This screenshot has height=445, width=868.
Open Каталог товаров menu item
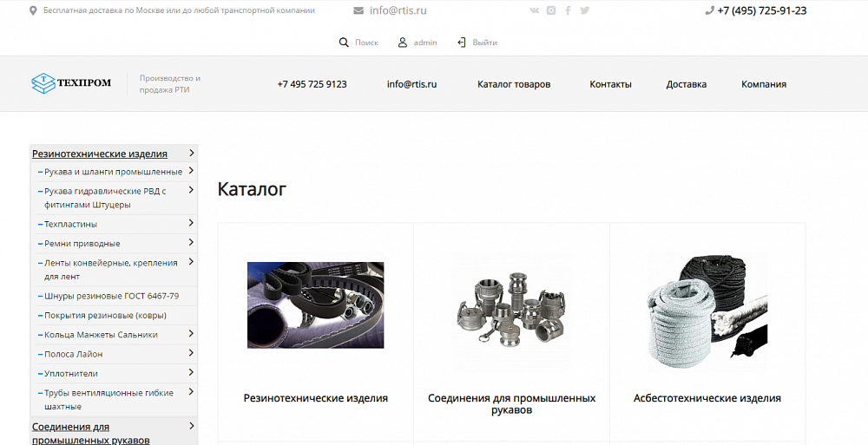click(514, 84)
